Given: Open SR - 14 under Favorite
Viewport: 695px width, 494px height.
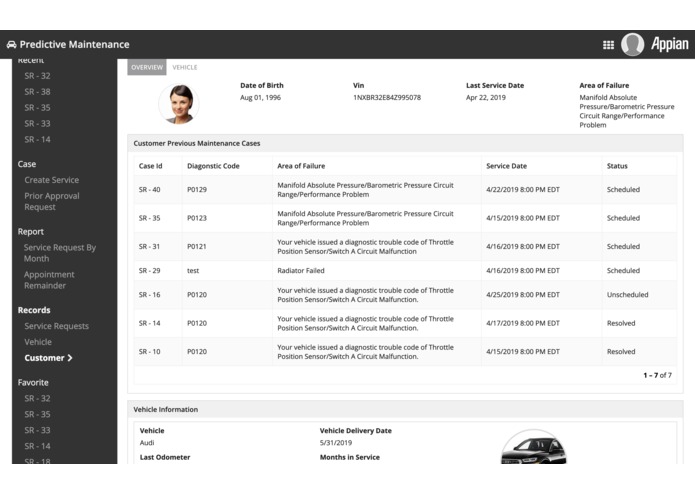Looking at the screenshot, I should pos(37,446).
